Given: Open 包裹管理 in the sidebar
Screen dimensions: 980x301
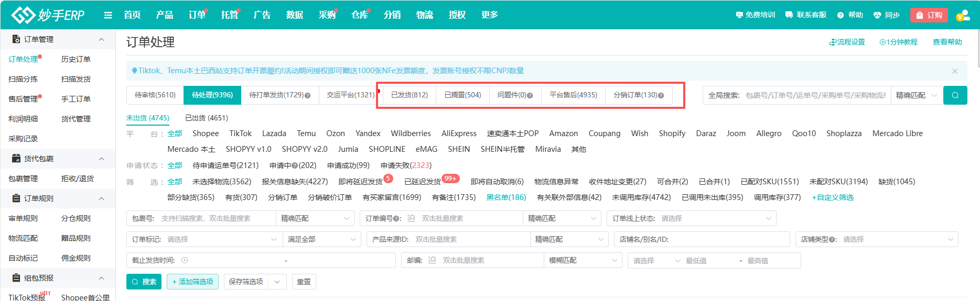Looking at the screenshot, I should (x=23, y=179).
